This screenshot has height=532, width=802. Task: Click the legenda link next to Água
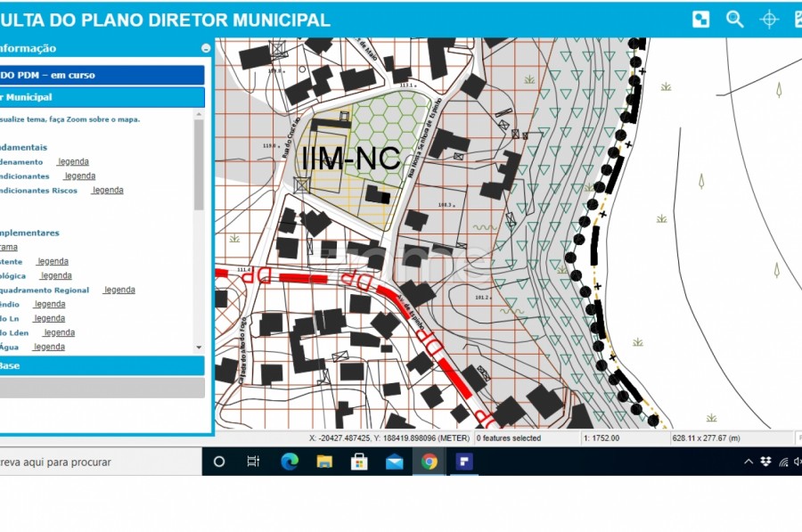coord(49,347)
